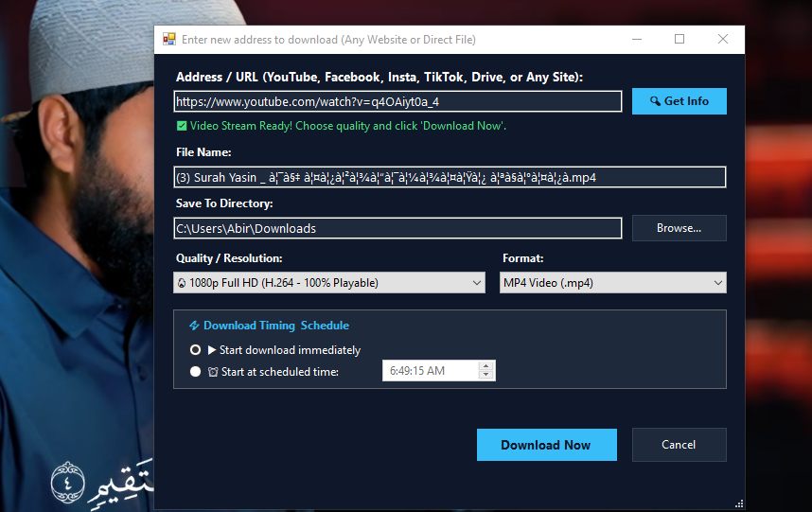Click the scheduled time field 6:49:15 AM
Screen dimensions: 812x512
430,371
